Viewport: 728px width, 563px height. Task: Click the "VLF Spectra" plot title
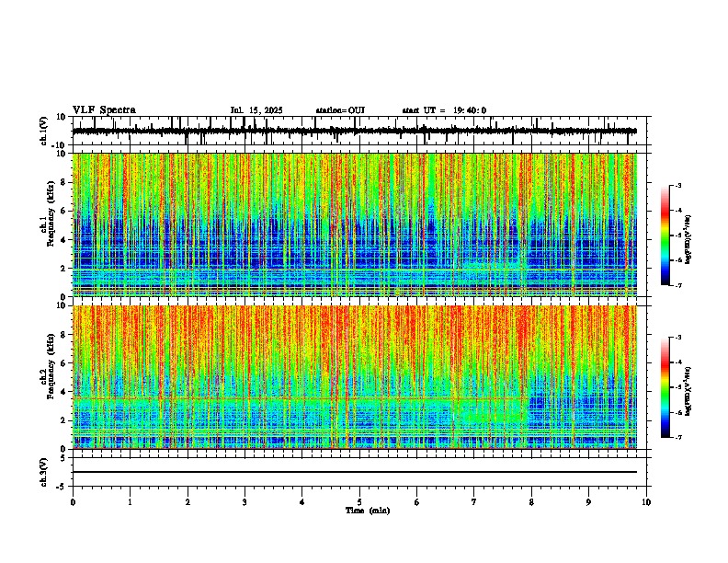click(x=104, y=110)
